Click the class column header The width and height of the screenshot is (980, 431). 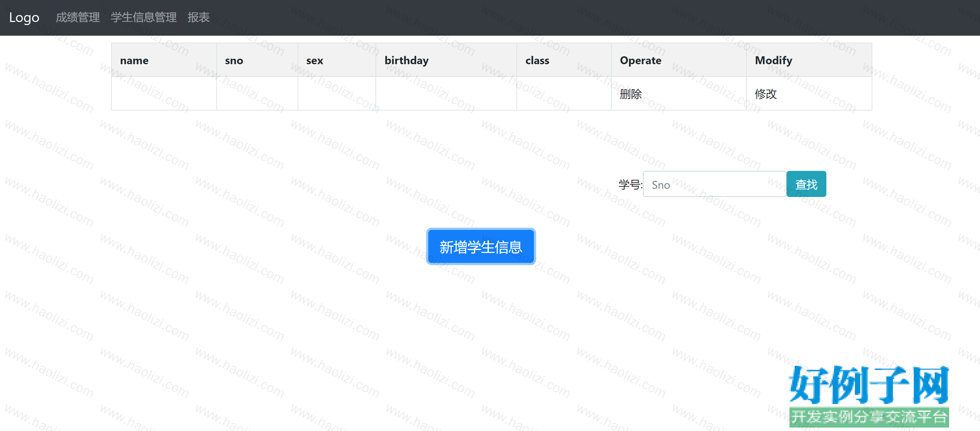564,60
